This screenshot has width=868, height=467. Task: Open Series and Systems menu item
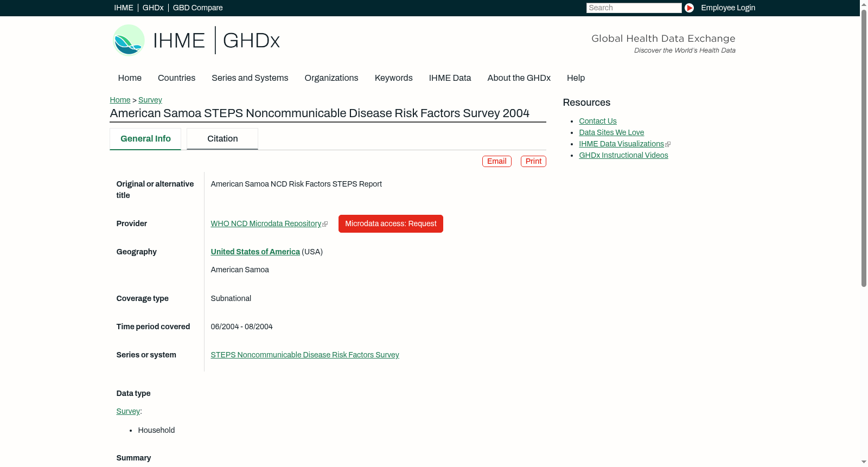click(x=250, y=78)
